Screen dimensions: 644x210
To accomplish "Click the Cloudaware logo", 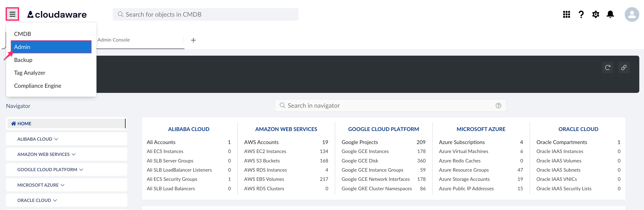I will coord(57,14).
